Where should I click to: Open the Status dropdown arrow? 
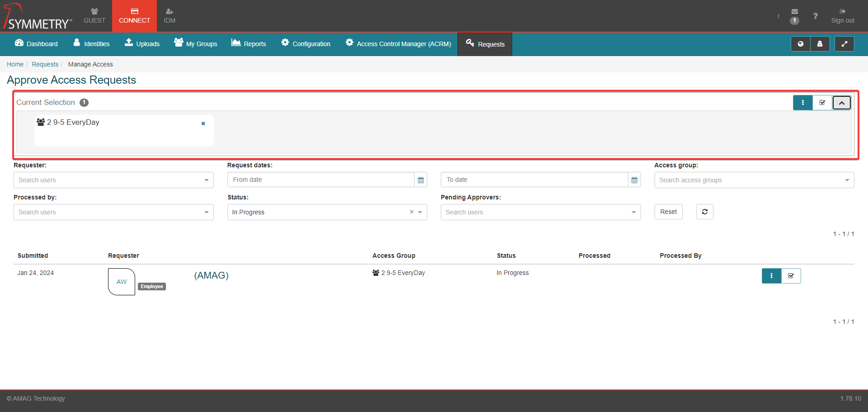(420, 212)
